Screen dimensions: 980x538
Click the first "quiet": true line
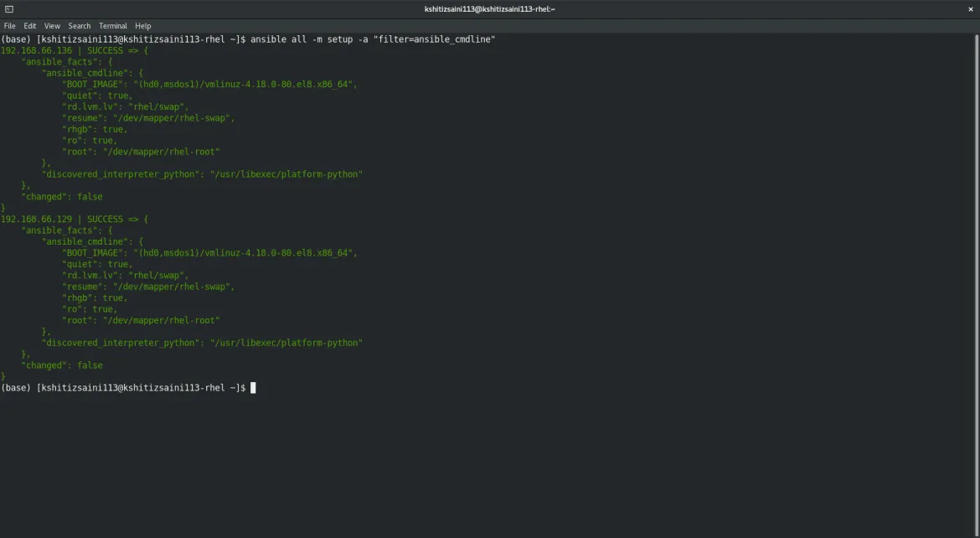tap(97, 95)
